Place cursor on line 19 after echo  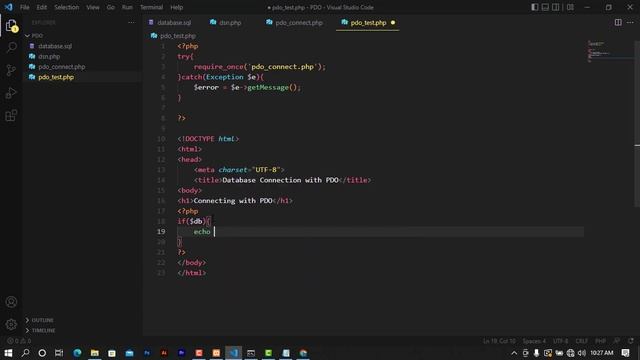coord(215,232)
